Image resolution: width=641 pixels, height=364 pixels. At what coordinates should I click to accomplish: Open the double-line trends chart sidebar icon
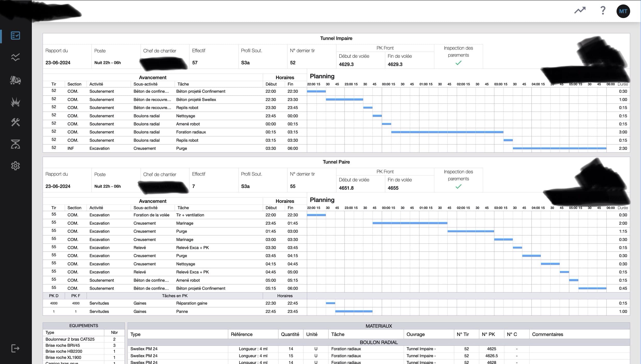pos(15,57)
